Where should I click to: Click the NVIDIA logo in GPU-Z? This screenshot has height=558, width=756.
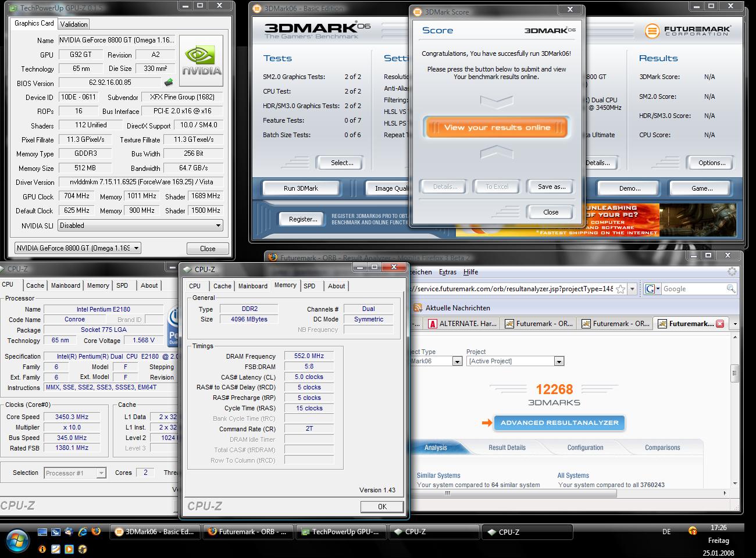click(x=201, y=61)
